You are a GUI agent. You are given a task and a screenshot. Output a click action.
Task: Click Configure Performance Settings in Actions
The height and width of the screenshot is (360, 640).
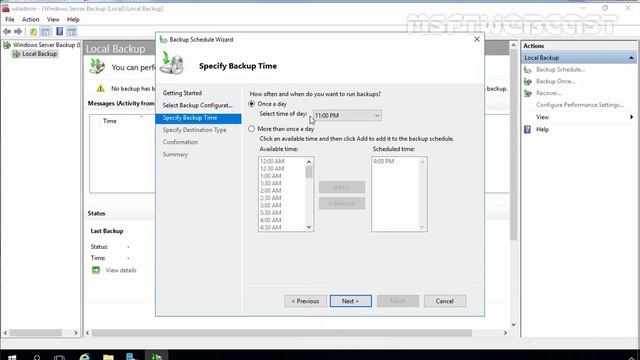[580, 105]
